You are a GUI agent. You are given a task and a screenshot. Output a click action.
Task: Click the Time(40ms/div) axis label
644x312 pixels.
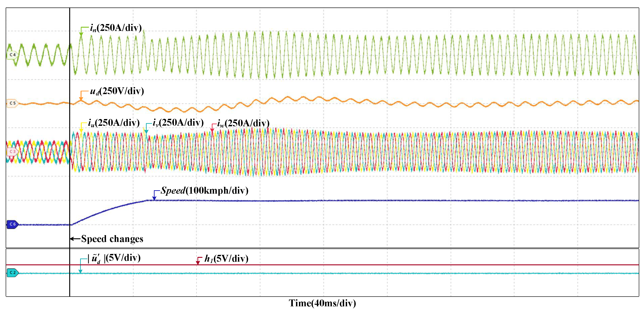[322, 304]
